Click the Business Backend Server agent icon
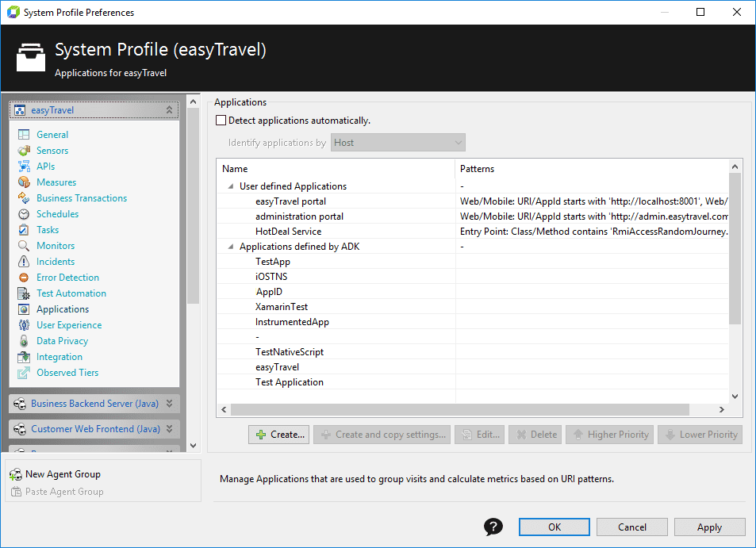Image resolution: width=756 pixels, height=548 pixels. (x=20, y=404)
